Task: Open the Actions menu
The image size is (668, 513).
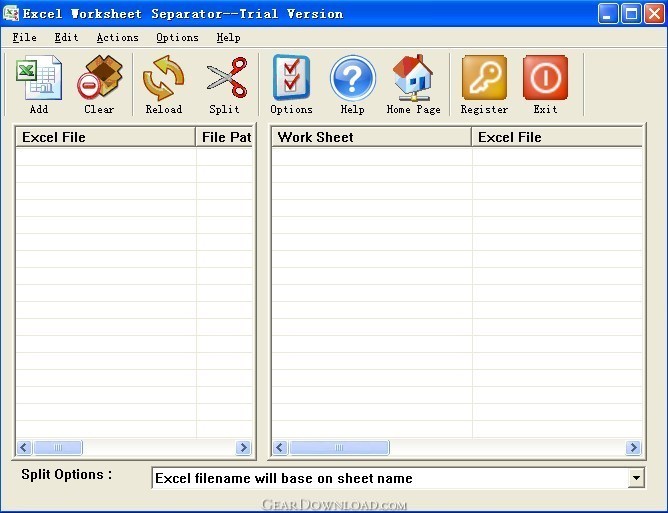Action: pyautogui.click(x=118, y=37)
